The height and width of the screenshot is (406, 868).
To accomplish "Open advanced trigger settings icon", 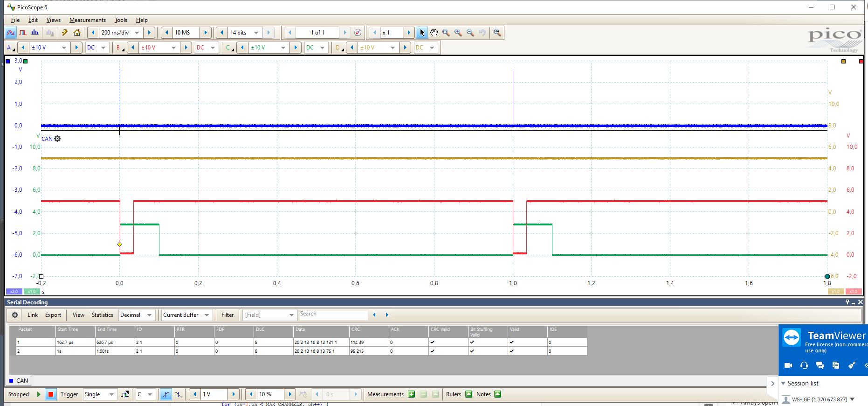I will pos(125,394).
